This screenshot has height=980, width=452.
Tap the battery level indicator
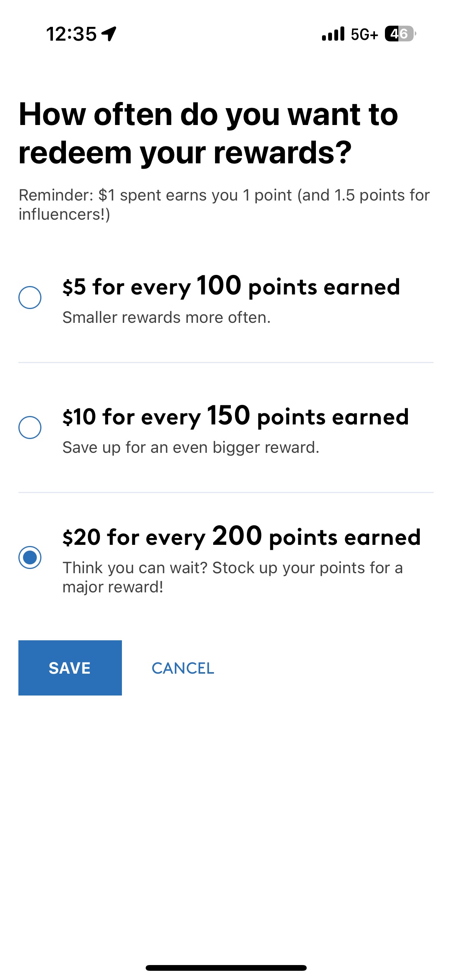pos(400,34)
